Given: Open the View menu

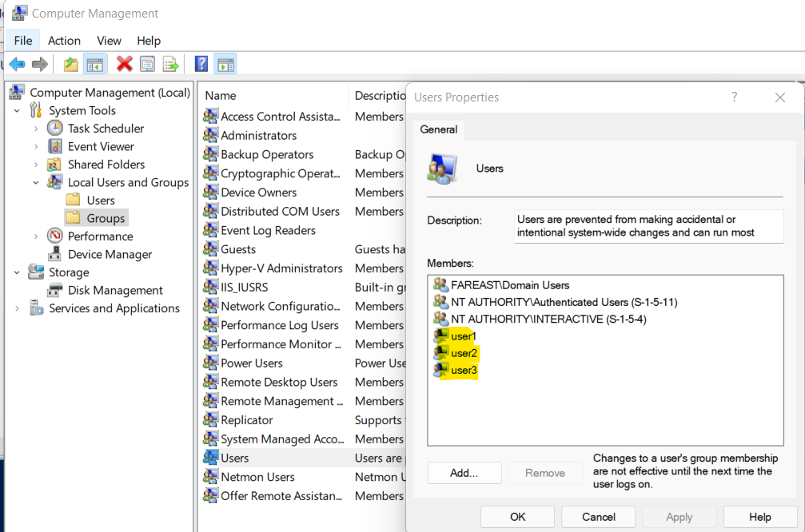Looking at the screenshot, I should 109,41.
